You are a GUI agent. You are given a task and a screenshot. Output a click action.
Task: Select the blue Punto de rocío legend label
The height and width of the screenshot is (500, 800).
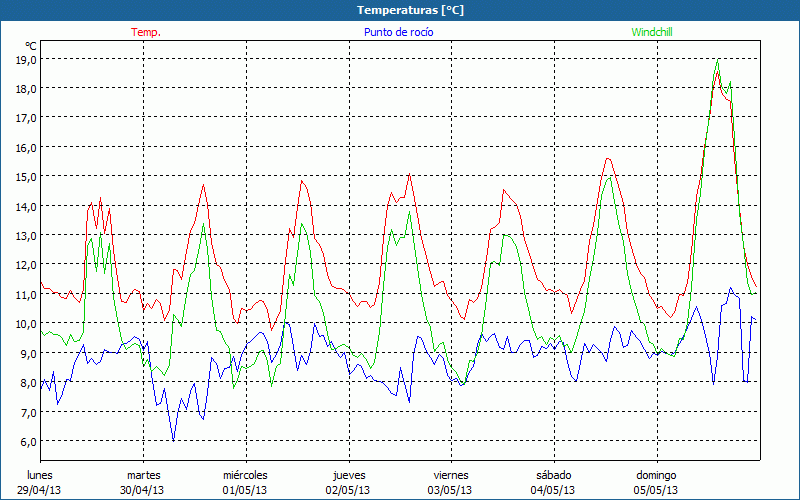click(393, 32)
